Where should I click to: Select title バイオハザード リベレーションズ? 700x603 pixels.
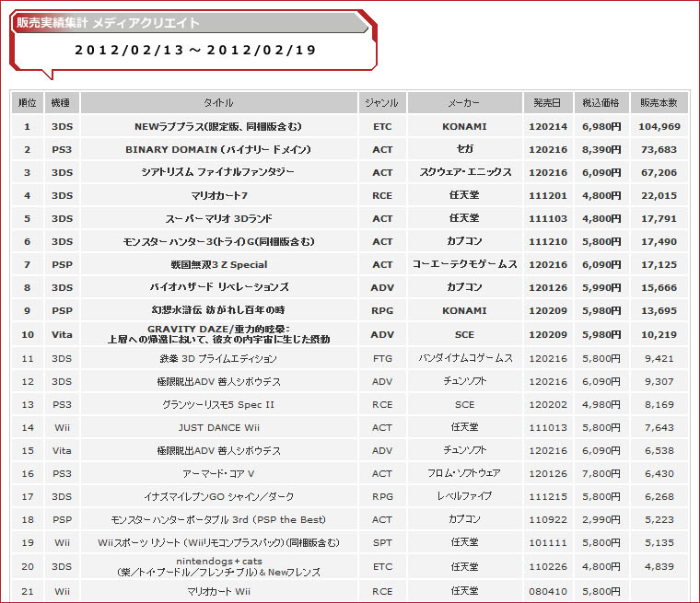[x=219, y=287]
